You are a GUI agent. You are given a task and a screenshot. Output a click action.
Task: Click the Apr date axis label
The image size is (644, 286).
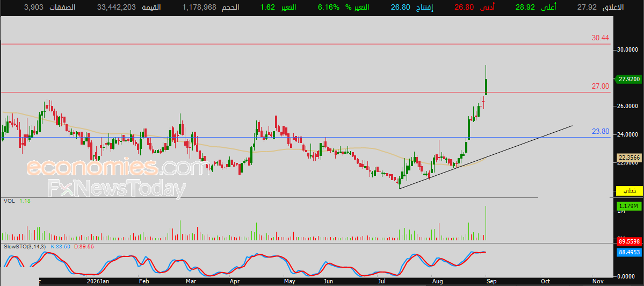pos(234,282)
